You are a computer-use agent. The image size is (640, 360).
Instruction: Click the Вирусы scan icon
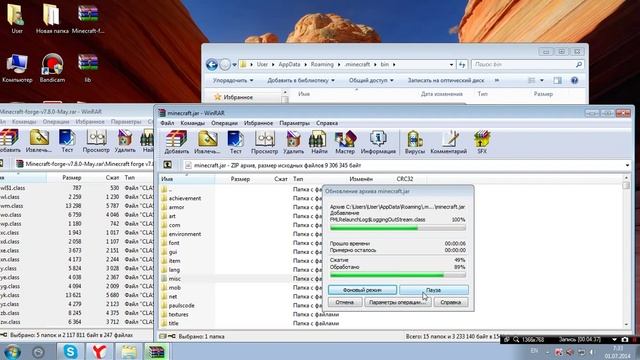click(415, 142)
